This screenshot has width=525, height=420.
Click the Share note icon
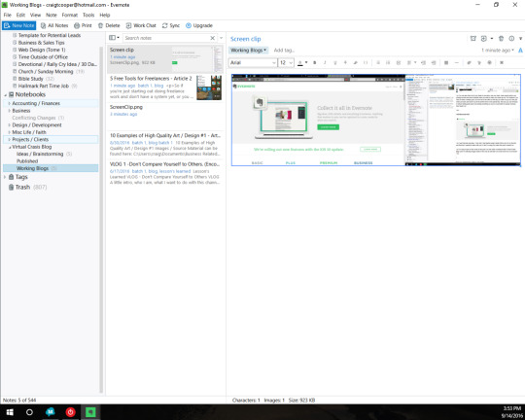[x=484, y=39]
